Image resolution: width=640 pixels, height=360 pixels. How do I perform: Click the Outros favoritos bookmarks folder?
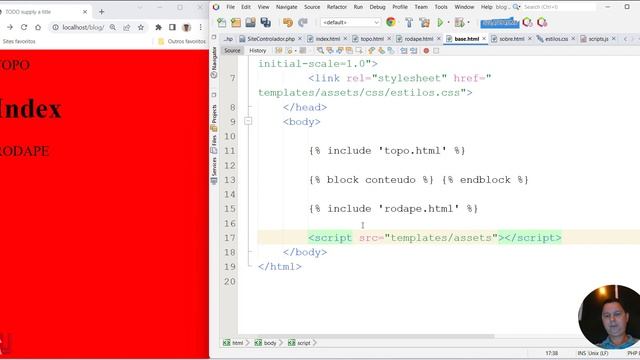click(182, 41)
